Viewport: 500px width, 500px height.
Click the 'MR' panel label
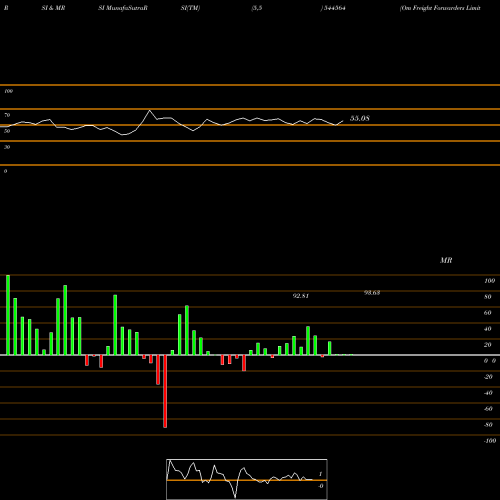tap(446, 260)
